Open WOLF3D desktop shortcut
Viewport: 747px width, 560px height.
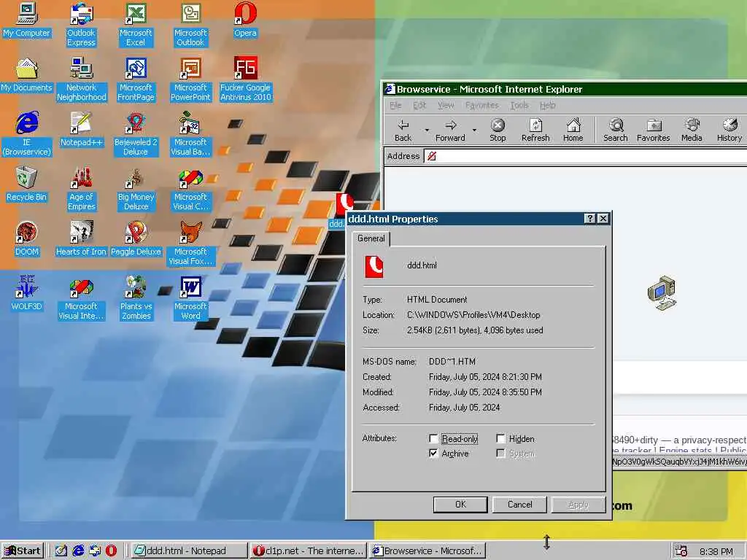tap(27, 294)
